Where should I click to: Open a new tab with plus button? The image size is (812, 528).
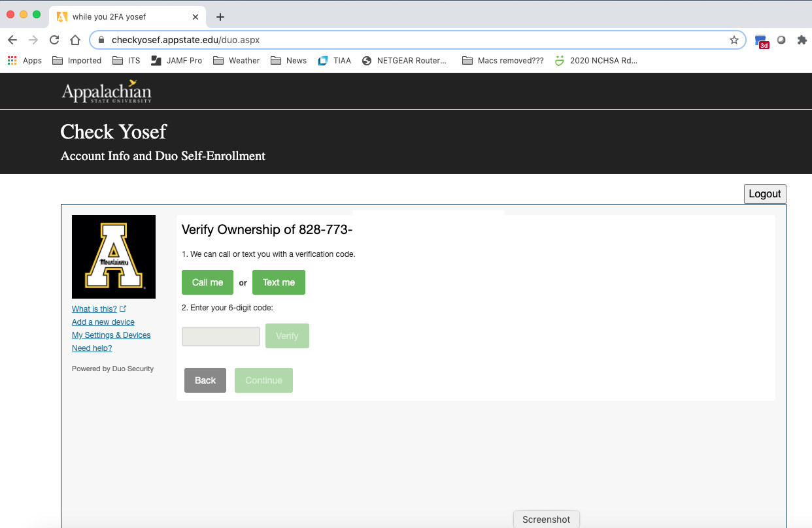[220, 17]
